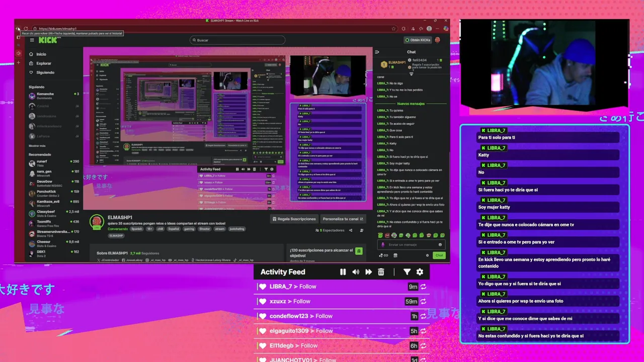Click the Regala Suscripciones button
This screenshot has width=644, height=362.
pos(294,219)
